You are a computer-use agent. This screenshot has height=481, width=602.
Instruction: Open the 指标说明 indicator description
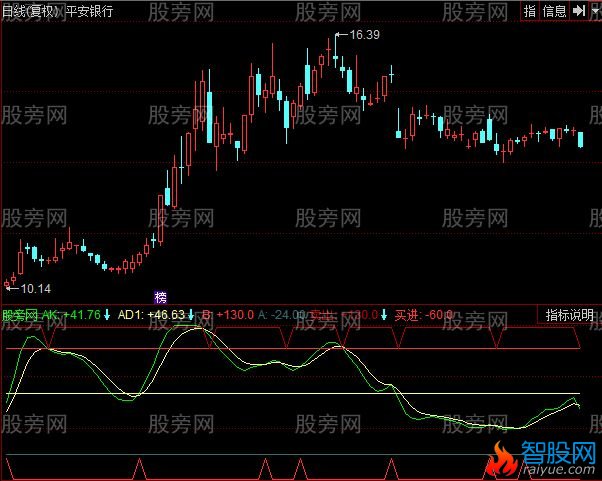pyautogui.click(x=570, y=315)
